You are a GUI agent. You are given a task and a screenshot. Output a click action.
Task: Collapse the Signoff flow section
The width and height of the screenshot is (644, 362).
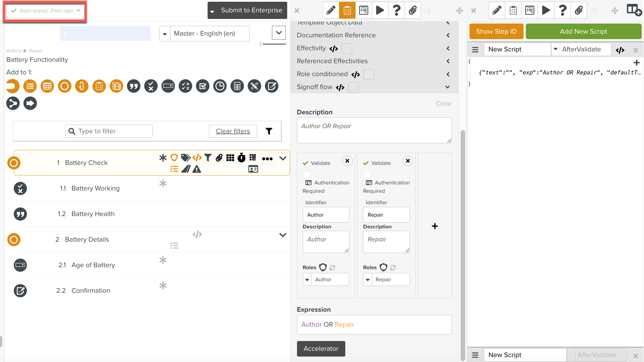(448, 87)
